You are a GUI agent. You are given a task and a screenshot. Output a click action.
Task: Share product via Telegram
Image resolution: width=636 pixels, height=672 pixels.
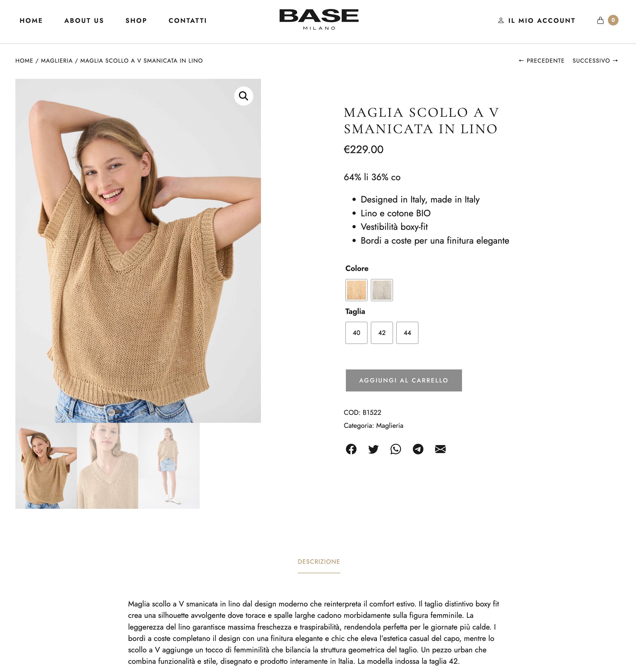click(x=418, y=449)
